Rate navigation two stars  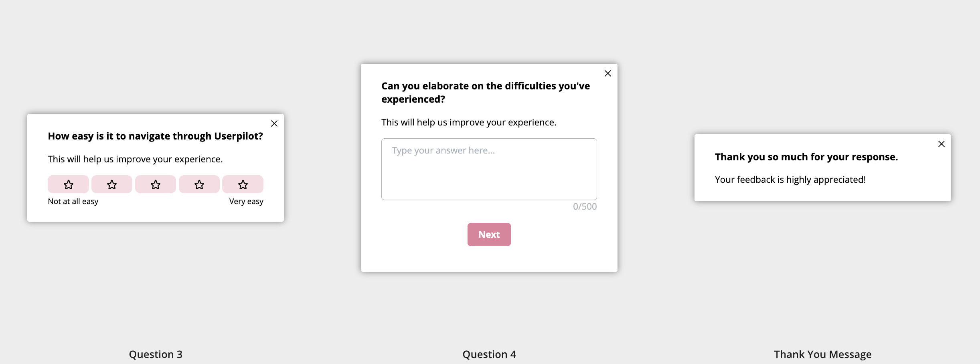[x=112, y=184]
